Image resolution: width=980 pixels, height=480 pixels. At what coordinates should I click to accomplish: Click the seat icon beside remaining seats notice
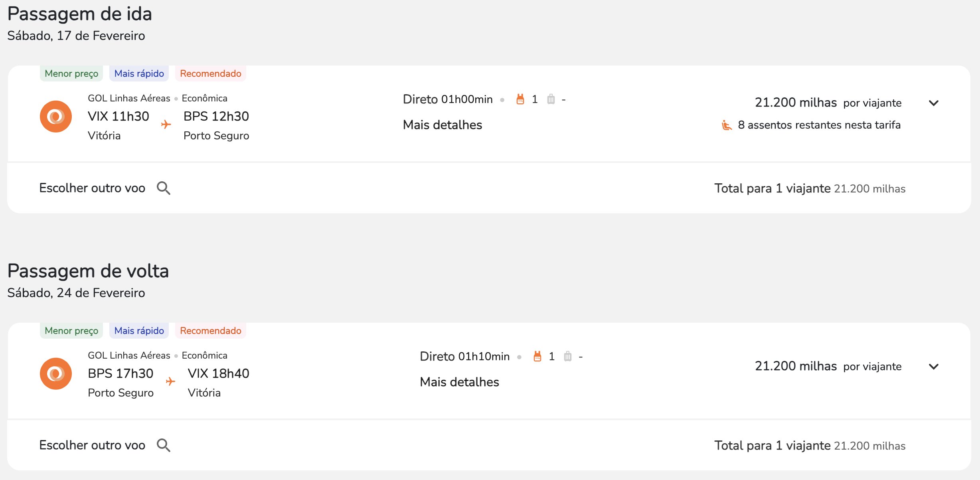[x=727, y=125]
